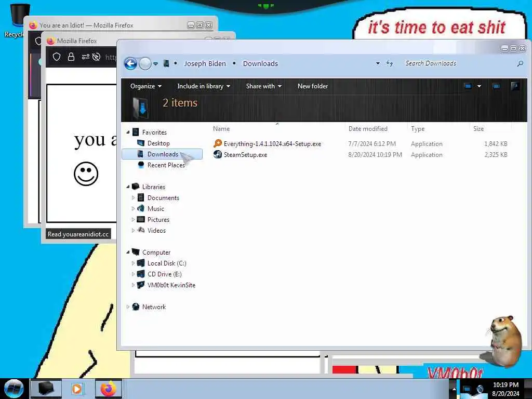Click the New folder button

click(312, 86)
